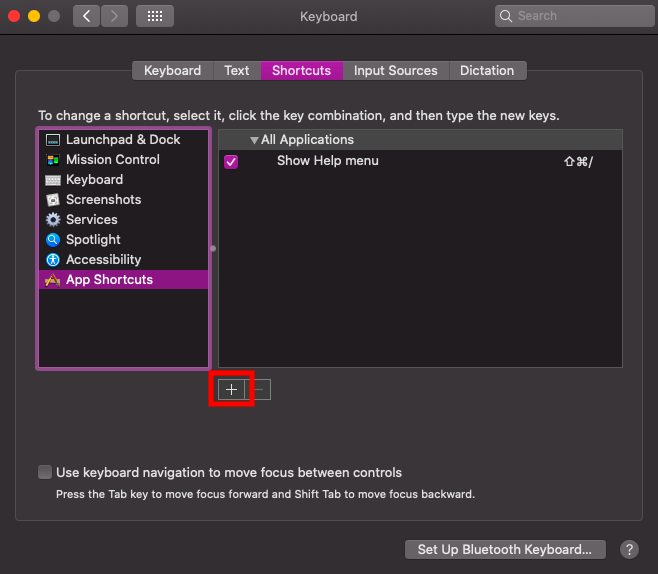The width and height of the screenshot is (658, 574).
Task: Click the minus remove shortcut button
Action: click(x=258, y=390)
